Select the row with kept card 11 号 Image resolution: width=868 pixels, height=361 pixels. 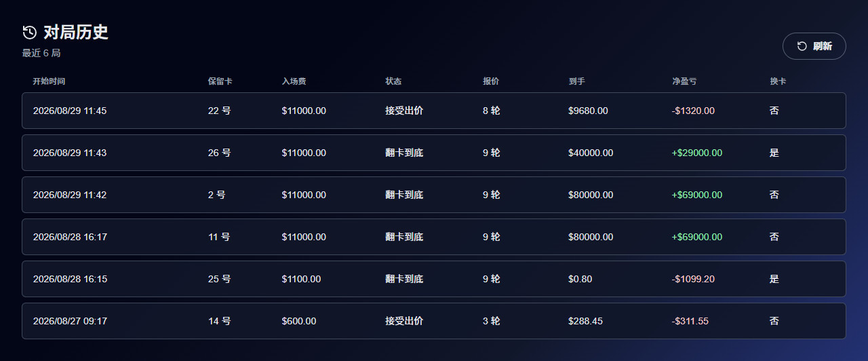(x=434, y=237)
